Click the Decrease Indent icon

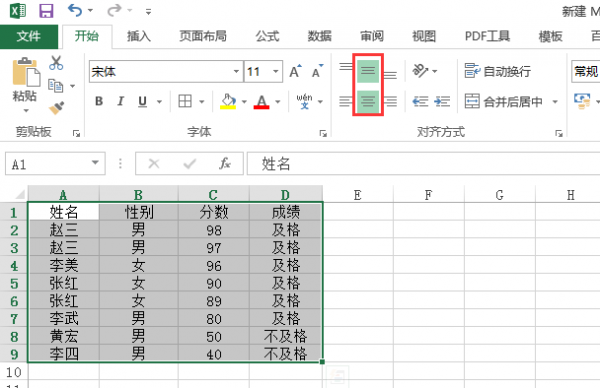pos(420,101)
